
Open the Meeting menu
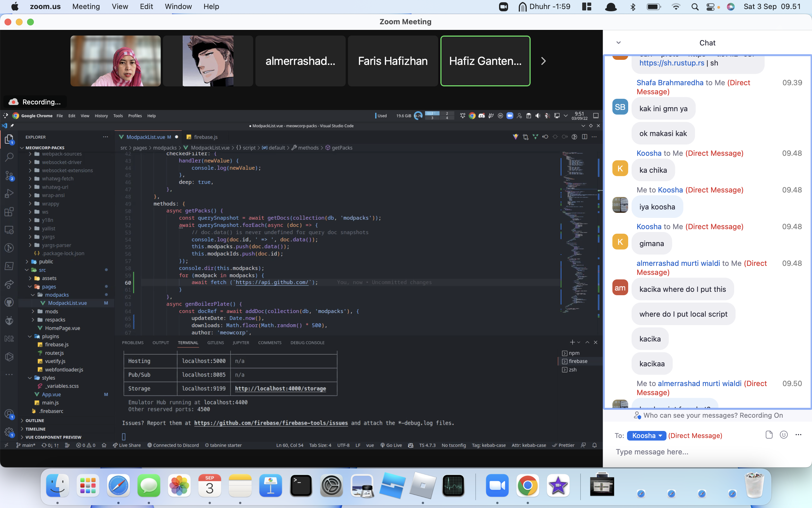click(x=86, y=7)
